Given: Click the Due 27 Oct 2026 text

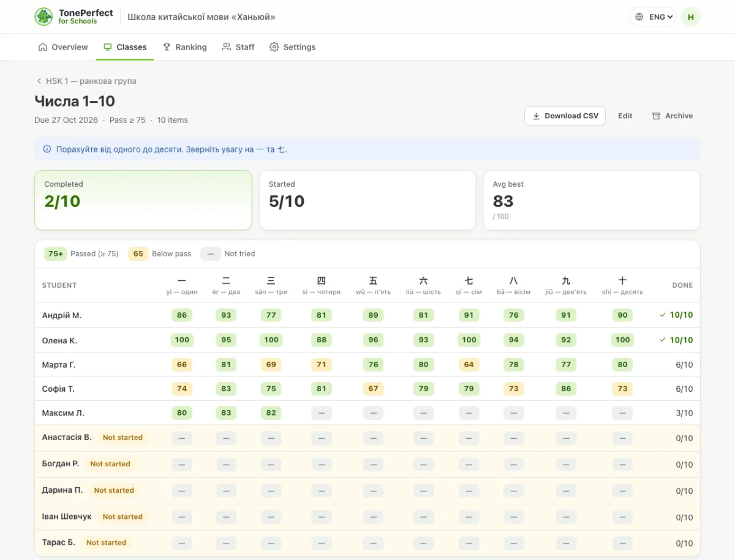Looking at the screenshot, I should [66, 120].
